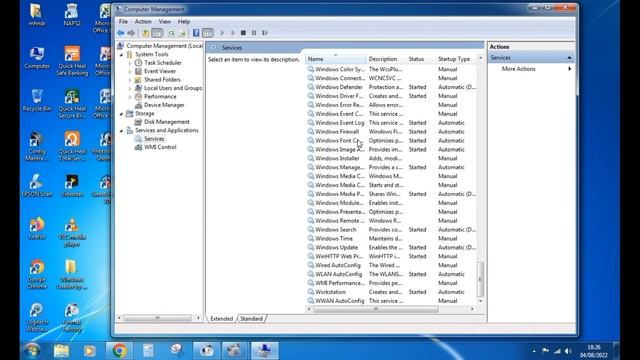Sort by the Description column header
This screenshot has width=640, height=360.
pyautogui.click(x=386, y=59)
